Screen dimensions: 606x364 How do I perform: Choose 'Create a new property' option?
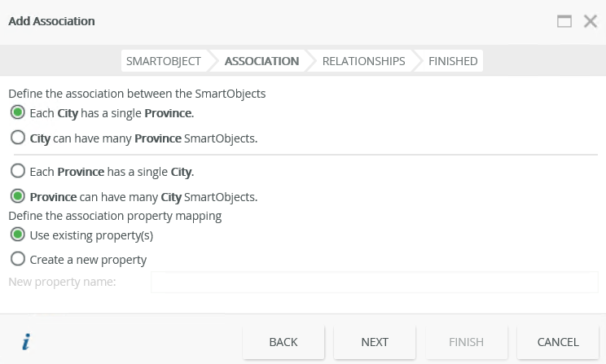pyautogui.click(x=17, y=259)
